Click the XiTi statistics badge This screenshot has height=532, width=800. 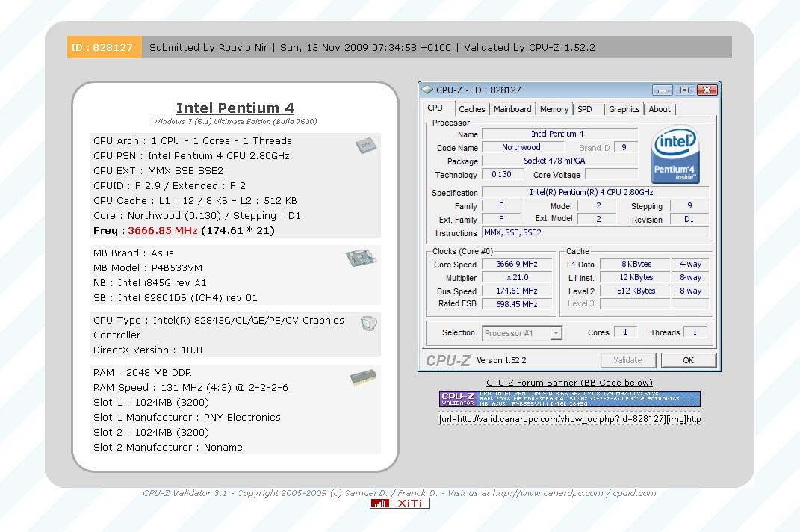[400, 504]
